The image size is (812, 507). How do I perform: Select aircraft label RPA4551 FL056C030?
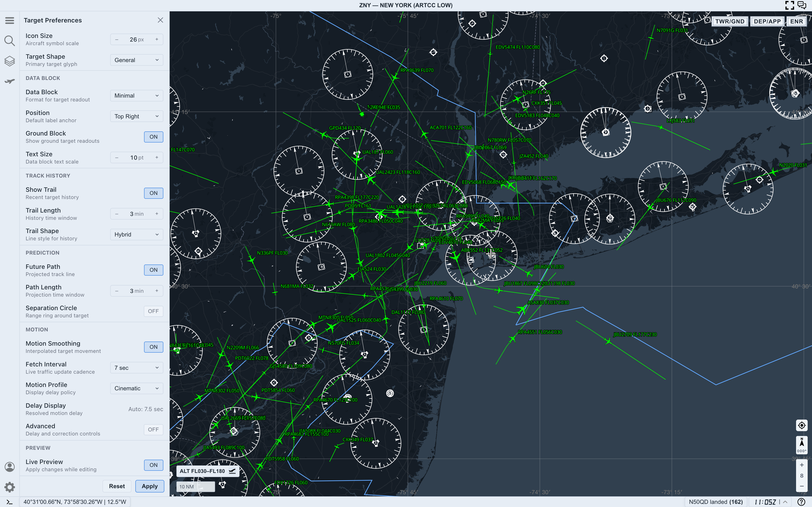pos(540,332)
